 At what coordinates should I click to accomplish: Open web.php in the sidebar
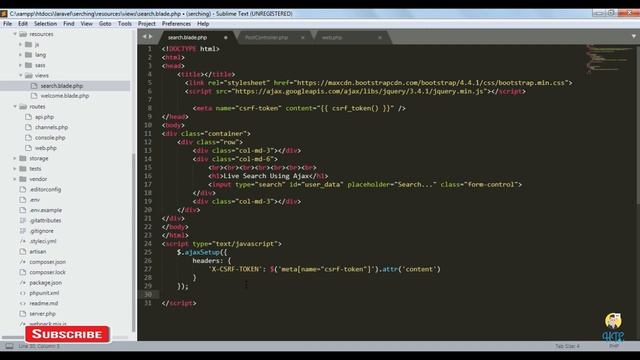coord(46,148)
